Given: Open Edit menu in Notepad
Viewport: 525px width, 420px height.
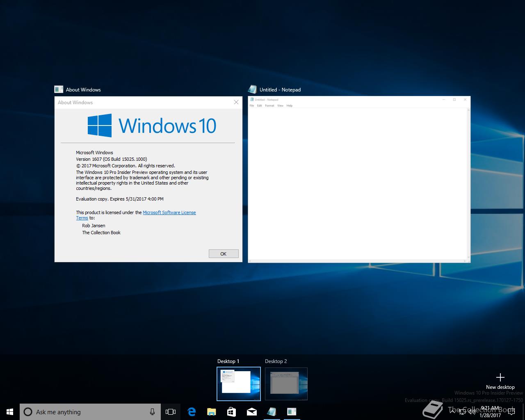Looking at the screenshot, I should [x=260, y=106].
